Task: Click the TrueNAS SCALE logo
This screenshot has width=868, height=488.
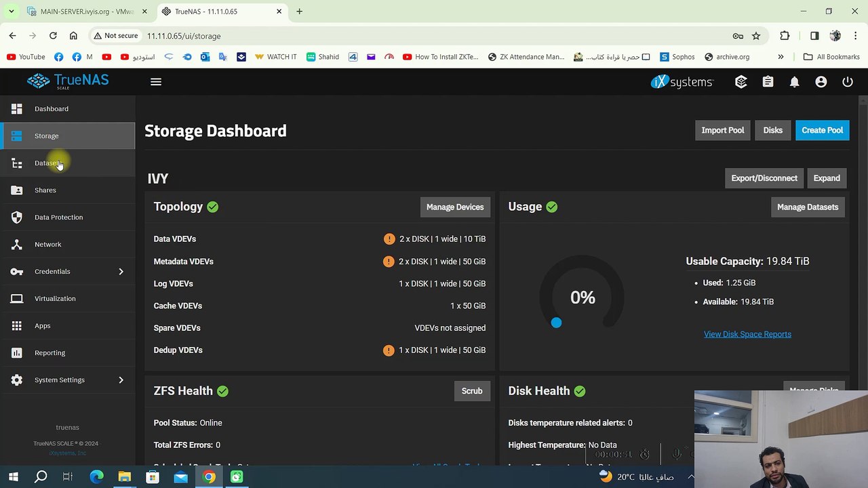Action: click(x=68, y=81)
